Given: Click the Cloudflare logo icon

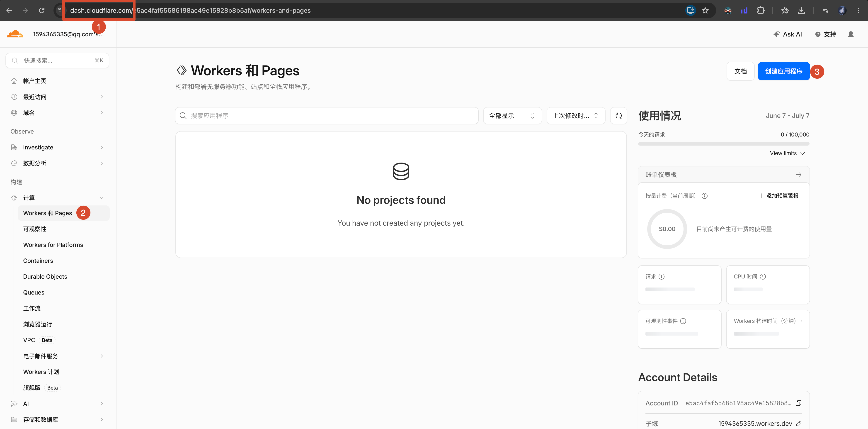Looking at the screenshot, I should pos(15,34).
